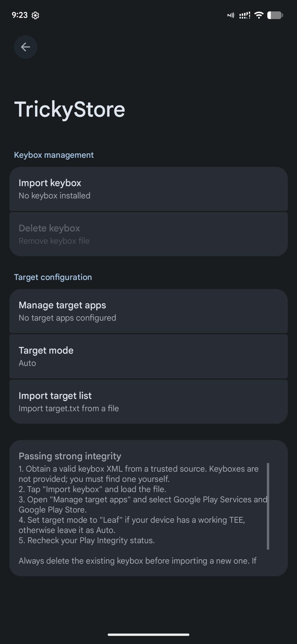Tap the 9:23 clock in status bar

pyautogui.click(x=19, y=15)
